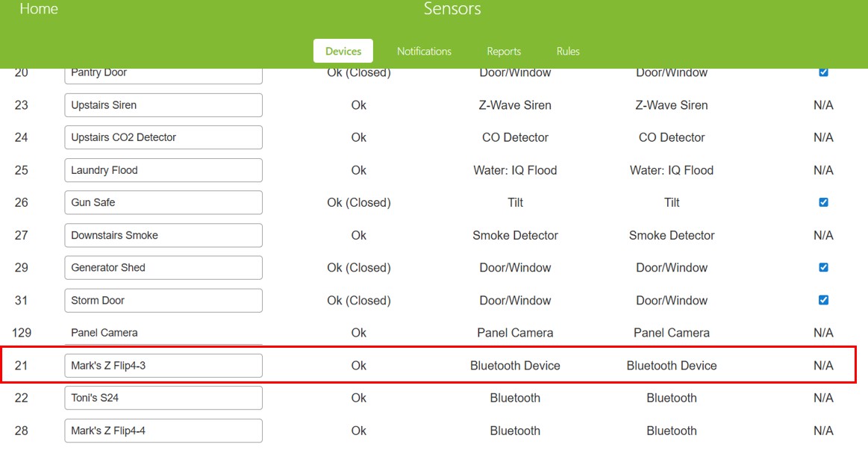Select the Rules tab
Image resolution: width=868 pixels, height=453 pixels.
568,51
